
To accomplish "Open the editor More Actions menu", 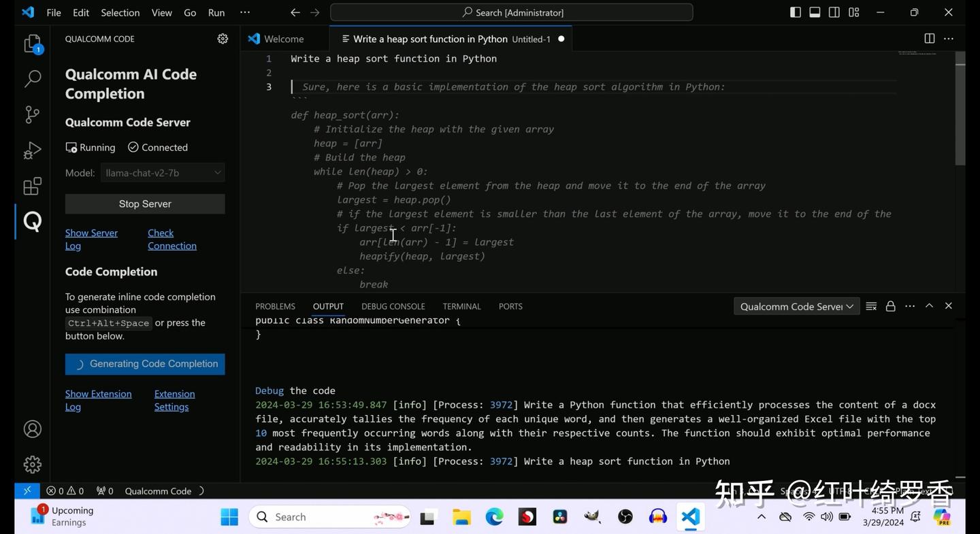I will click(x=949, y=39).
